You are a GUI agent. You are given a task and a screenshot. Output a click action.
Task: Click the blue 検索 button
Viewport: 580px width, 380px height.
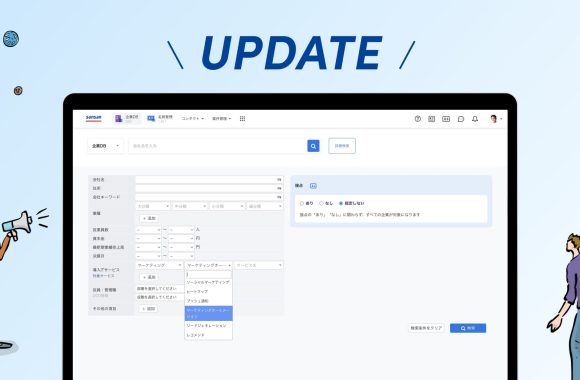coord(468,328)
